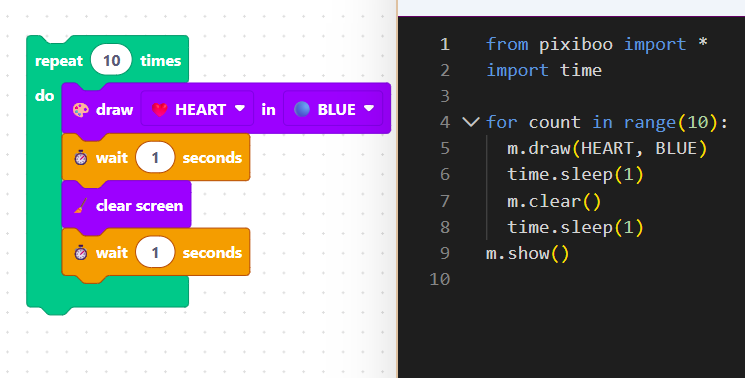This screenshot has height=378, width=745.
Task: Click 'time.sleep(1)' on line 6
Action: point(575,175)
